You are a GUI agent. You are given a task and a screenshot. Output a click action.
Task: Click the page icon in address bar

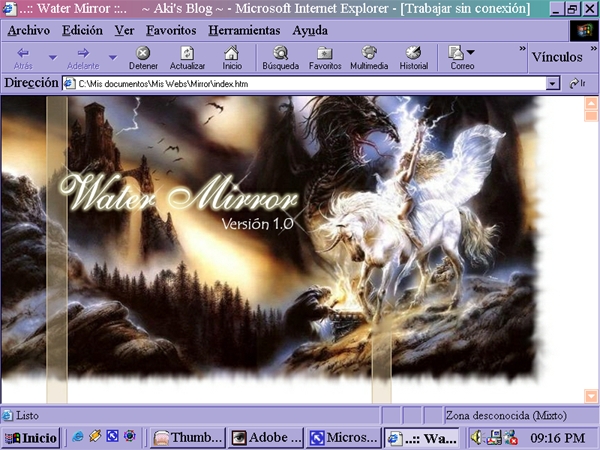[x=70, y=83]
